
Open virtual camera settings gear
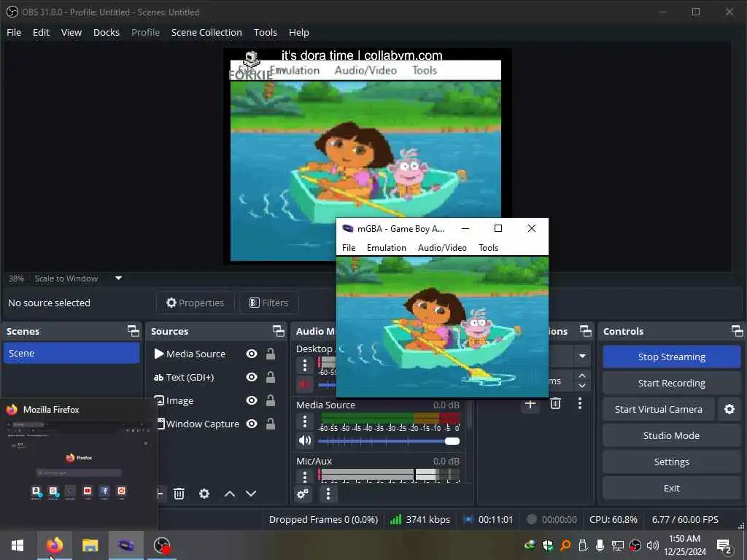pos(729,409)
